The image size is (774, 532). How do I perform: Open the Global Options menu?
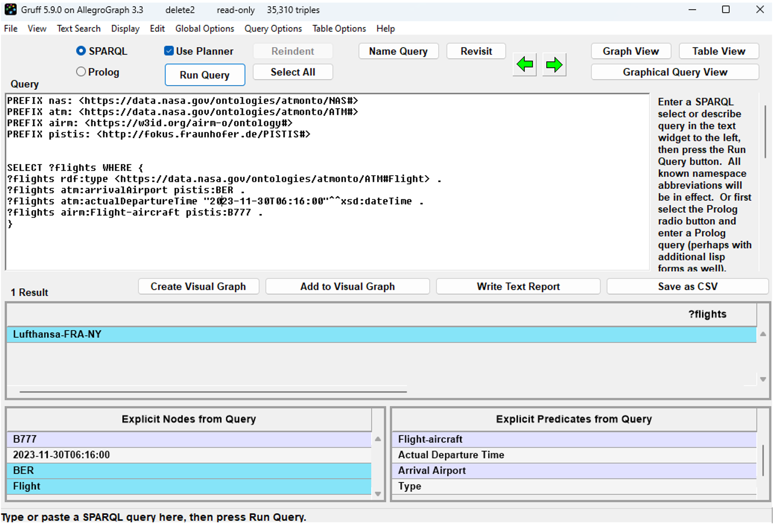tap(205, 29)
